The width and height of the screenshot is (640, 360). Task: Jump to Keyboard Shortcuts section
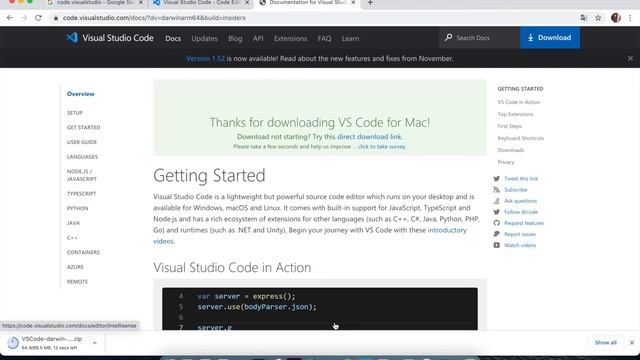(x=520, y=138)
